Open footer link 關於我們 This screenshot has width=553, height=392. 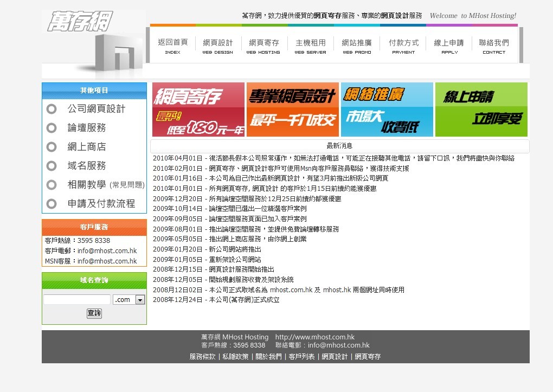pos(268,357)
